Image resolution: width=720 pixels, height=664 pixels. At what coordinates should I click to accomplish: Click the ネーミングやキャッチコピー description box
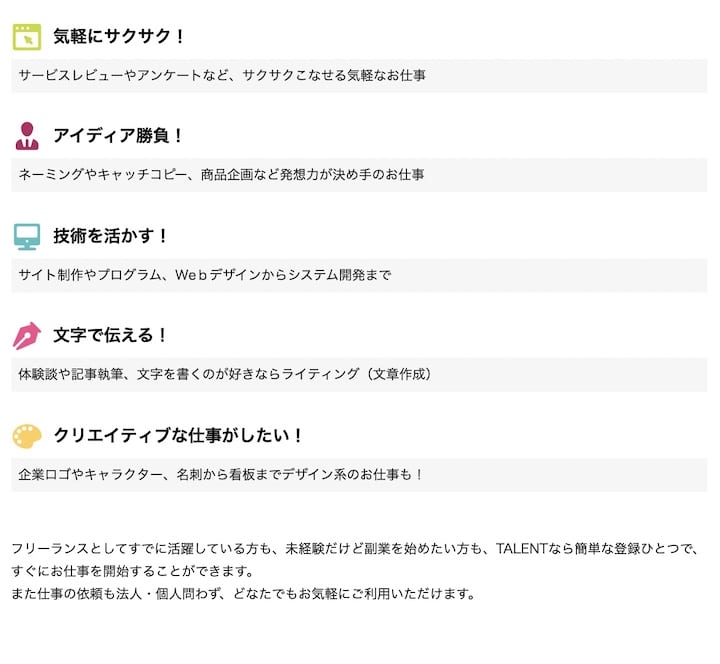pos(359,175)
